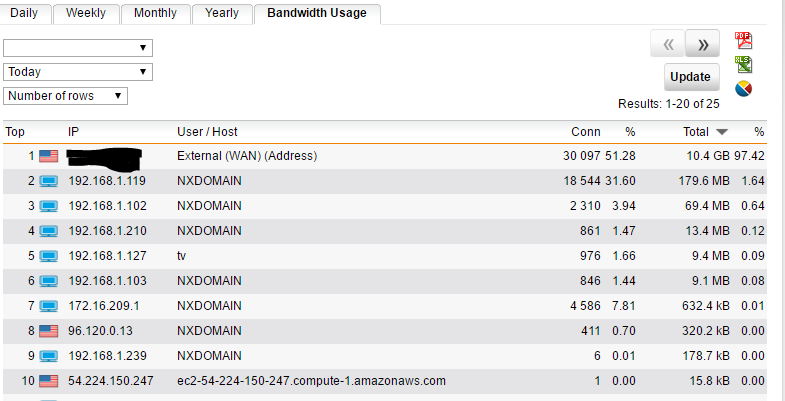The width and height of the screenshot is (785, 401).
Task: Sort by the Conn column header
Action: pos(586,132)
